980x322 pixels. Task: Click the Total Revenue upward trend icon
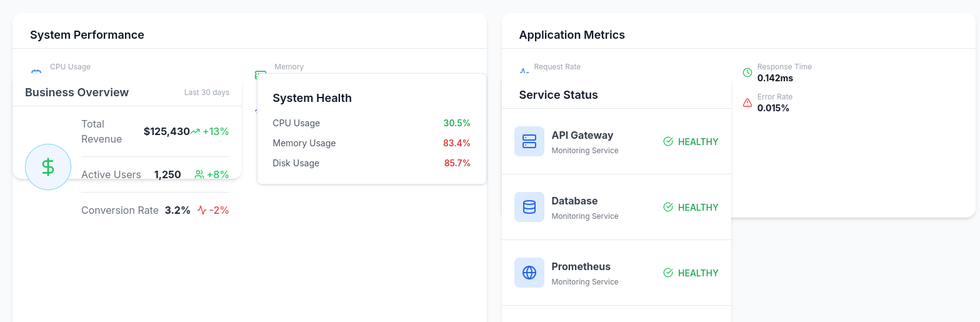(x=195, y=131)
